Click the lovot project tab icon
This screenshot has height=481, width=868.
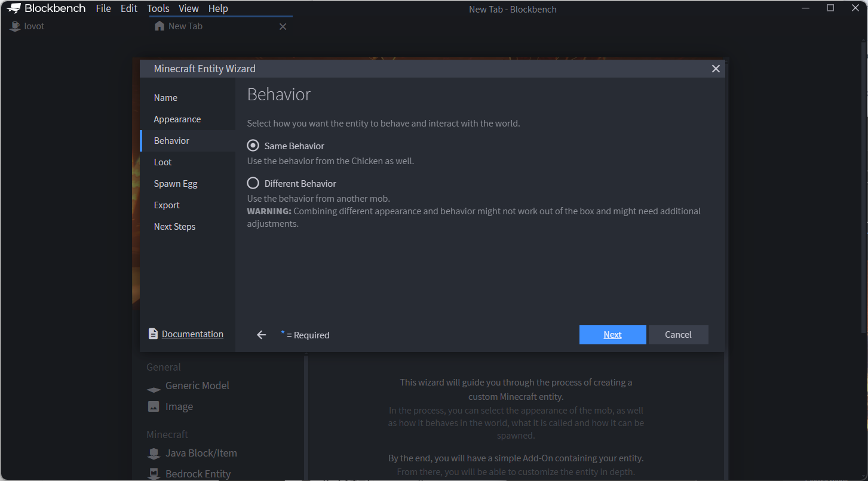(15, 26)
